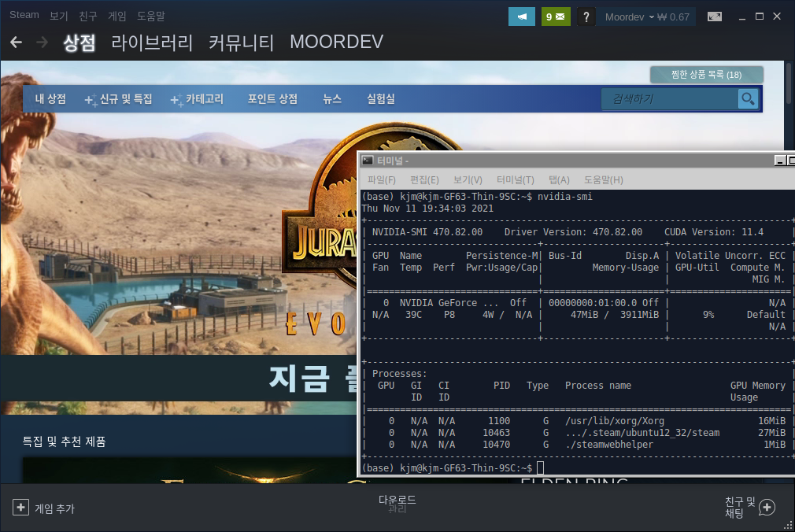
Task: Expand the 카테고리 store menu
Action: [197, 99]
